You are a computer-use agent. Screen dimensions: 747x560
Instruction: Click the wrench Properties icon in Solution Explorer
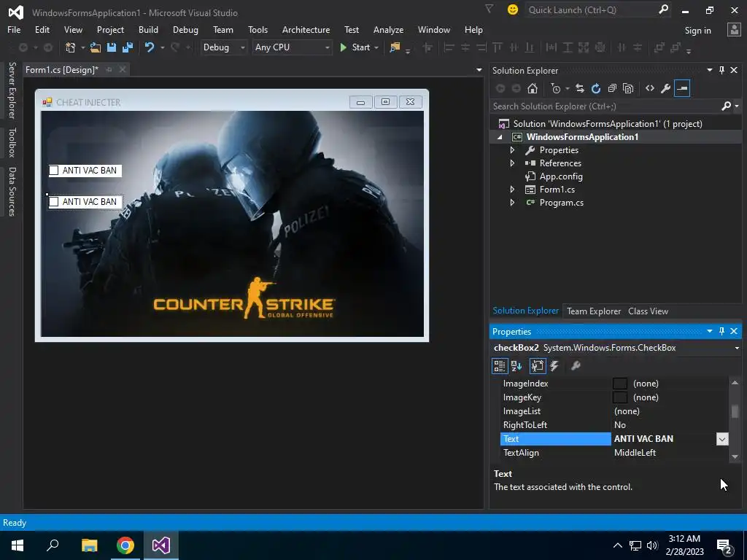click(666, 88)
